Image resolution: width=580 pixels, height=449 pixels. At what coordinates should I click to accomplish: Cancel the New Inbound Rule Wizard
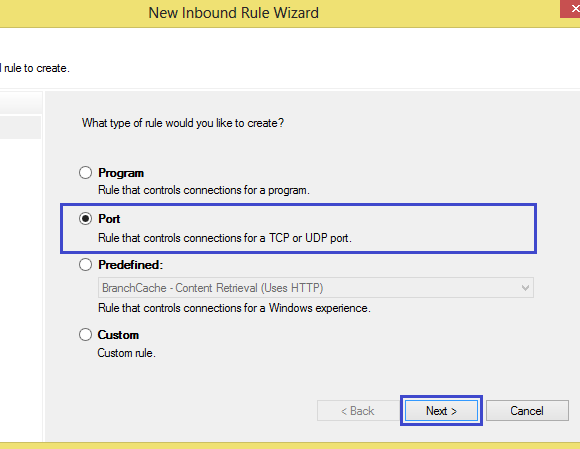pos(527,411)
